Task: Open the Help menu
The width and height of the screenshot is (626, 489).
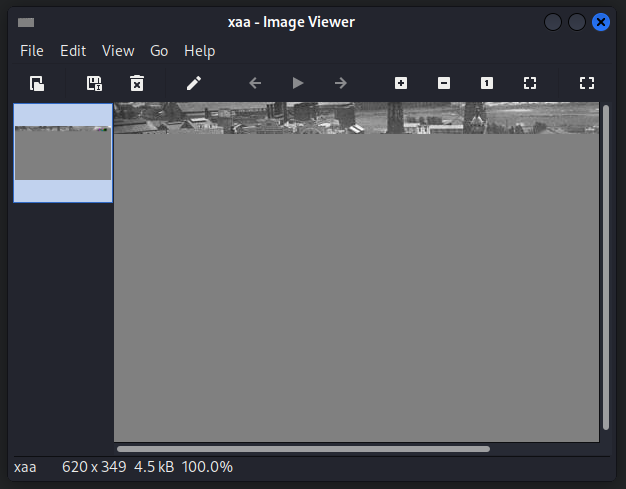Action: tap(200, 51)
